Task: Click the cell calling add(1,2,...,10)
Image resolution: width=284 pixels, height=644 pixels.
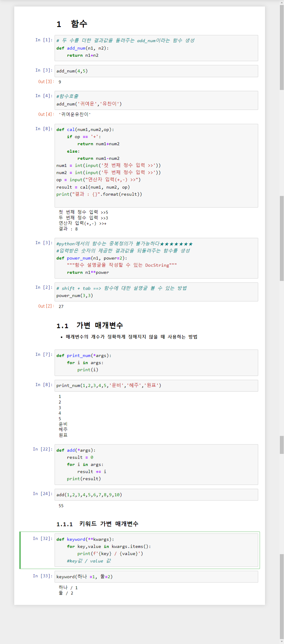Action: [x=156, y=495]
